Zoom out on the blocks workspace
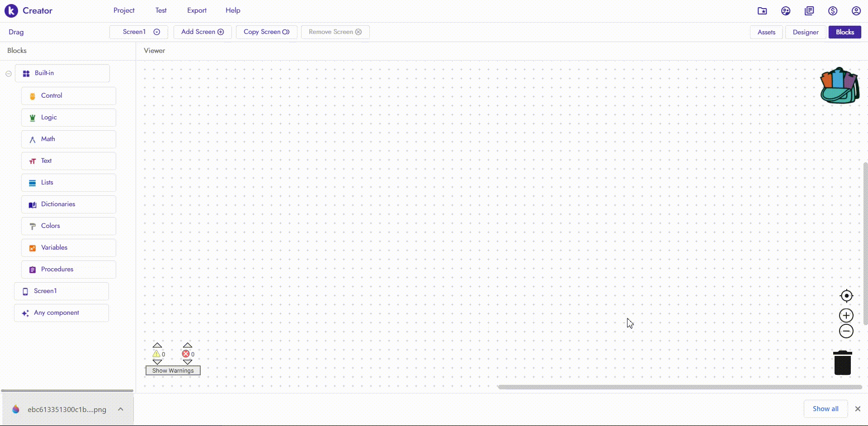Screen dimensions: 868x426 (x=846, y=331)
